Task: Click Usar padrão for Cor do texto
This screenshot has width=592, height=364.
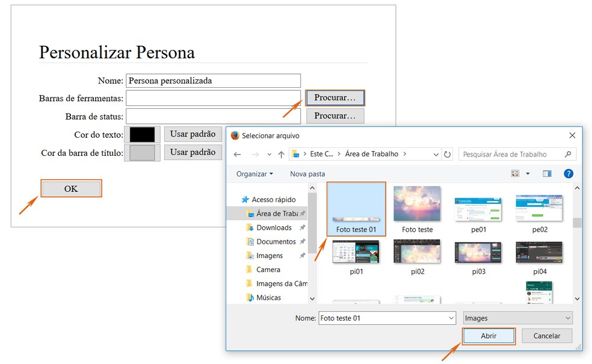Action: click(193, 134)
